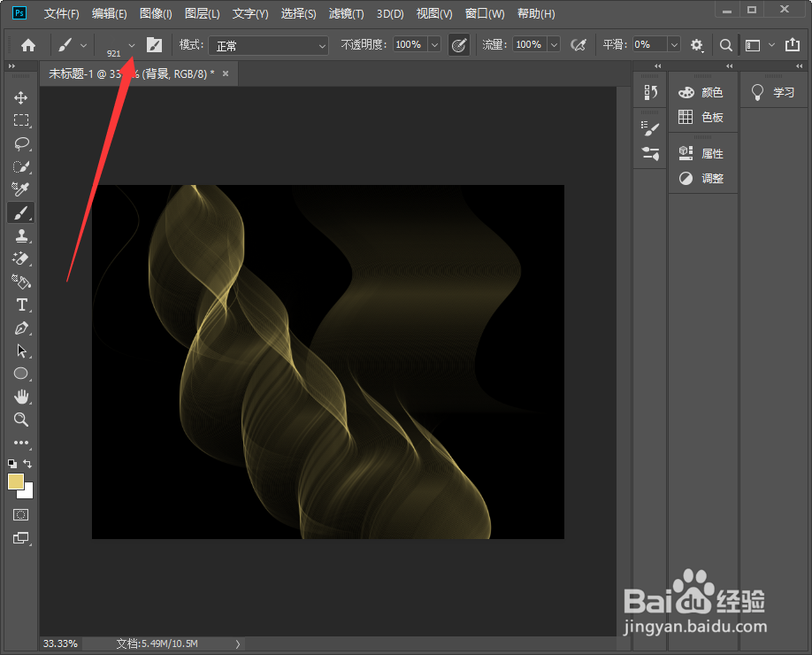Click the flow field showing 100%
This screenshot has width=812, height=655.
click(x=529, y=44)
